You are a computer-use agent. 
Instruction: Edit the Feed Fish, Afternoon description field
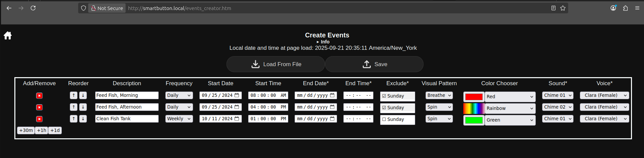coord(127,107)
